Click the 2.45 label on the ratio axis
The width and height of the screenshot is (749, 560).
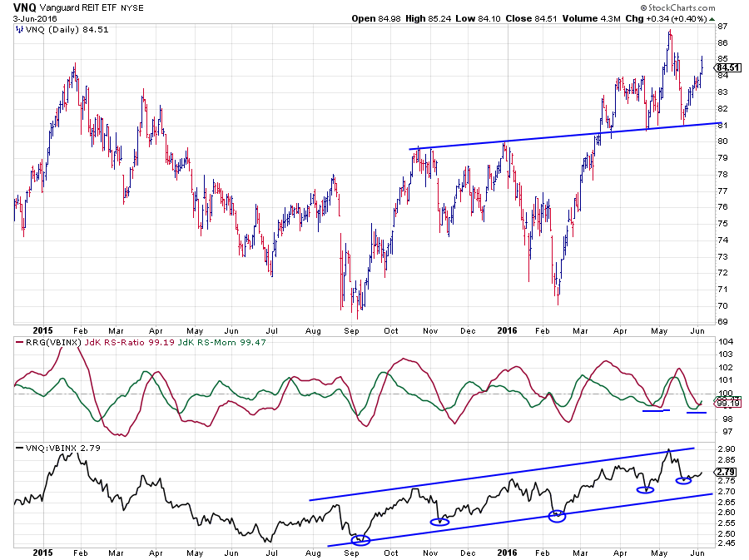click(x=727, y=543)
